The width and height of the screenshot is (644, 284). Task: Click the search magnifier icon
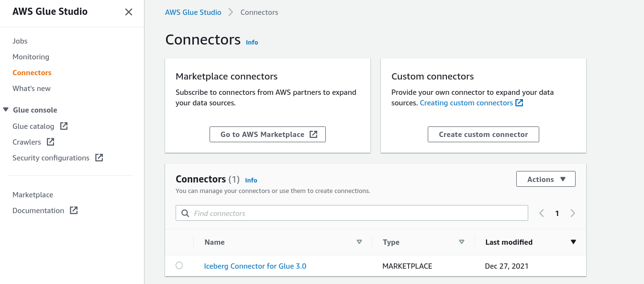pyautogui.click(x=185, y=213)
